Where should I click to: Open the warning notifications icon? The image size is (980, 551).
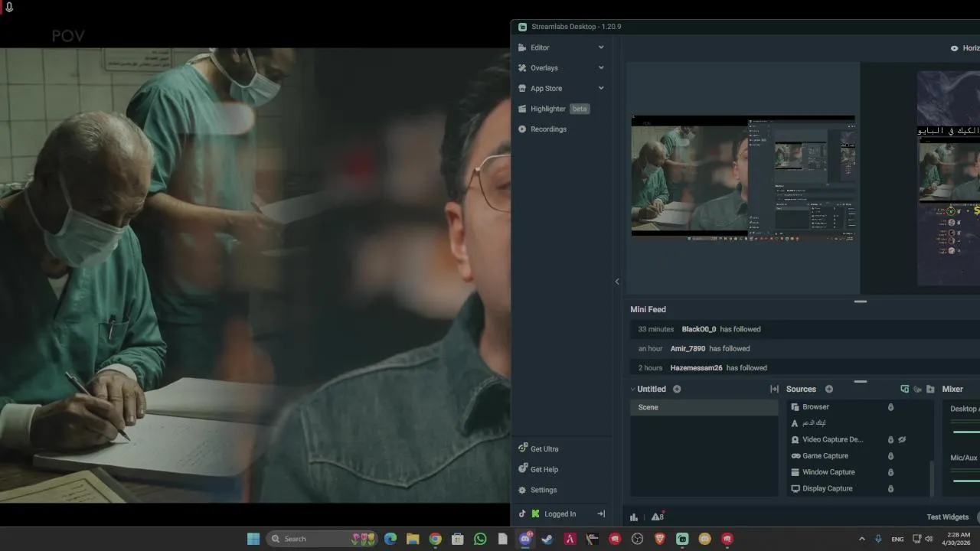point(658,517)
